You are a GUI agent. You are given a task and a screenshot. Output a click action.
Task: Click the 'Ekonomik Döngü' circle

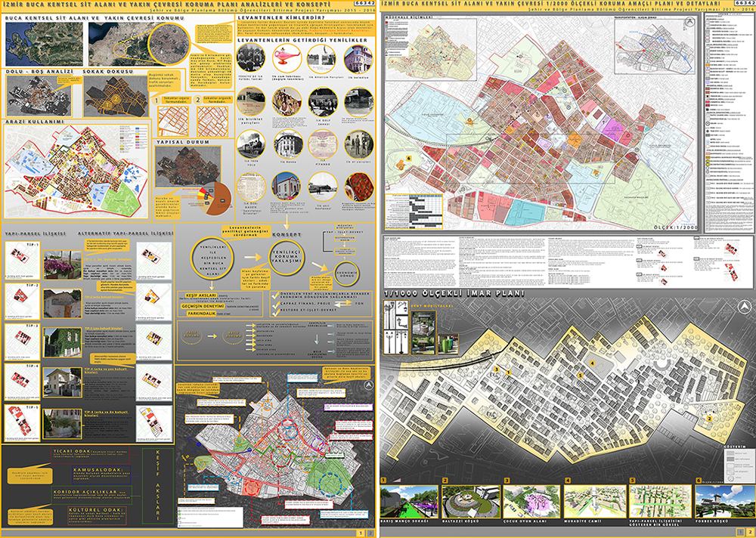(x=347, y=274)
